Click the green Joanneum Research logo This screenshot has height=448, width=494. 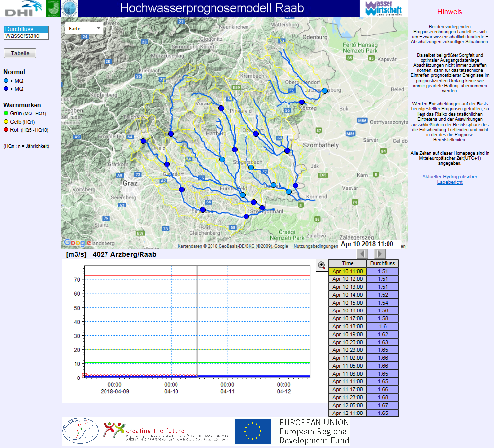tap(53, 8)
